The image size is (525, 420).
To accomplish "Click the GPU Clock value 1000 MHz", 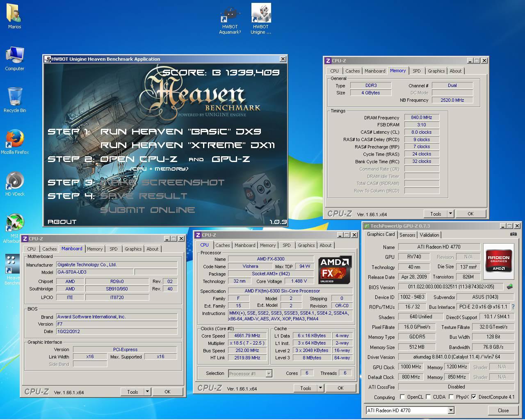I will (411, 367).
